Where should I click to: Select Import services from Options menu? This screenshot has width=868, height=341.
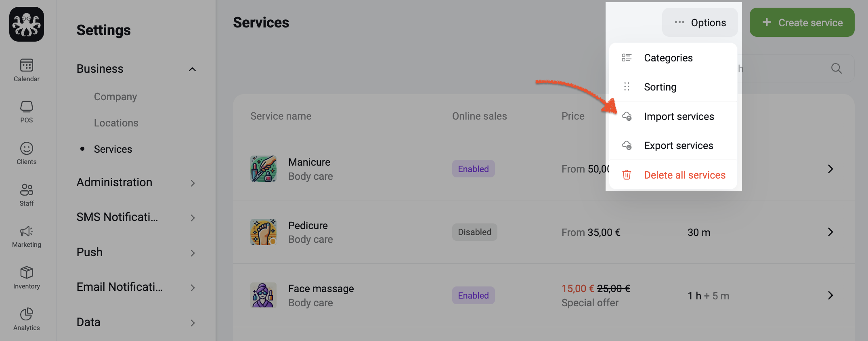tap(673, 116)
